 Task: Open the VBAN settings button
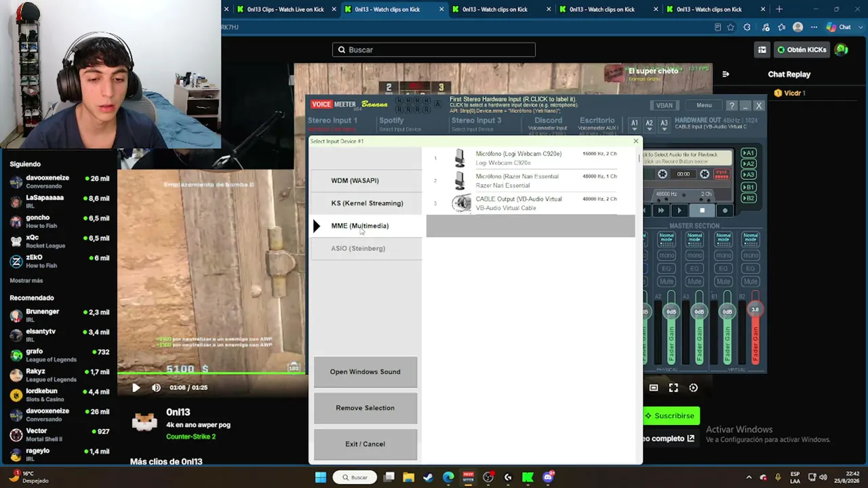pos(665,106)
